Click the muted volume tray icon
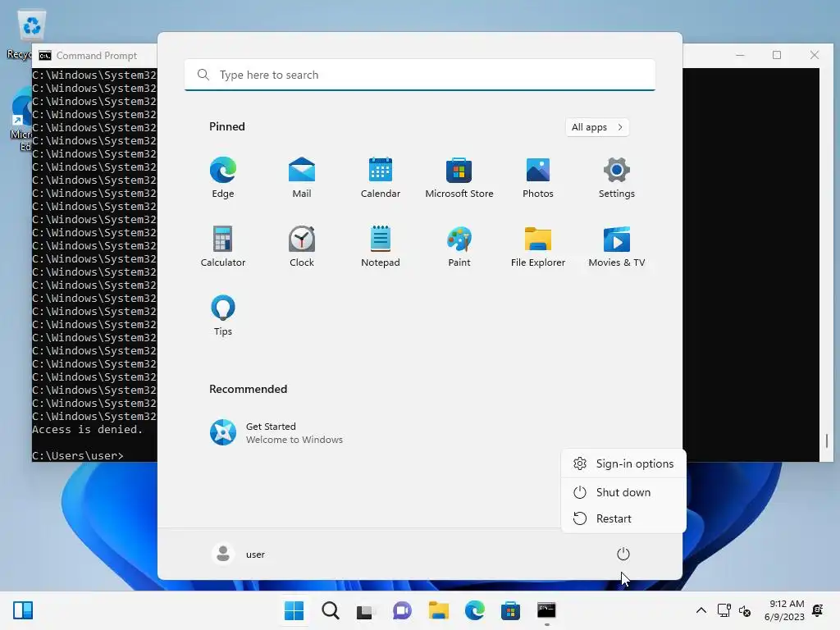 coord(745,610)
